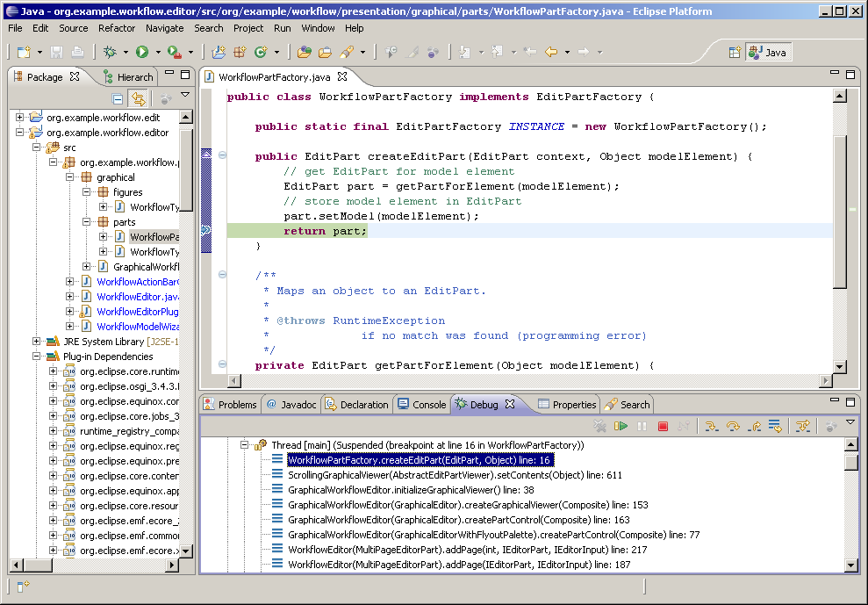868x605 pixels.
Task: Click the Resume button in Debug view
Action: coord(621,426)
